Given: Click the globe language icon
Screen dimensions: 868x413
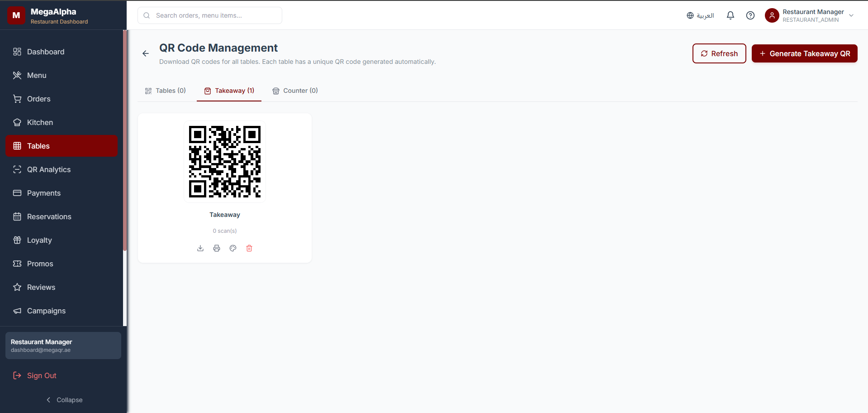Looking at the screenshot, I should coord(690,15).
